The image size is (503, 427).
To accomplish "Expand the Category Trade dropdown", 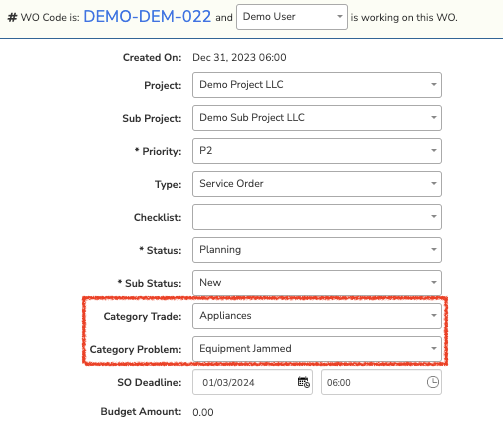I will tap(317, 316).
